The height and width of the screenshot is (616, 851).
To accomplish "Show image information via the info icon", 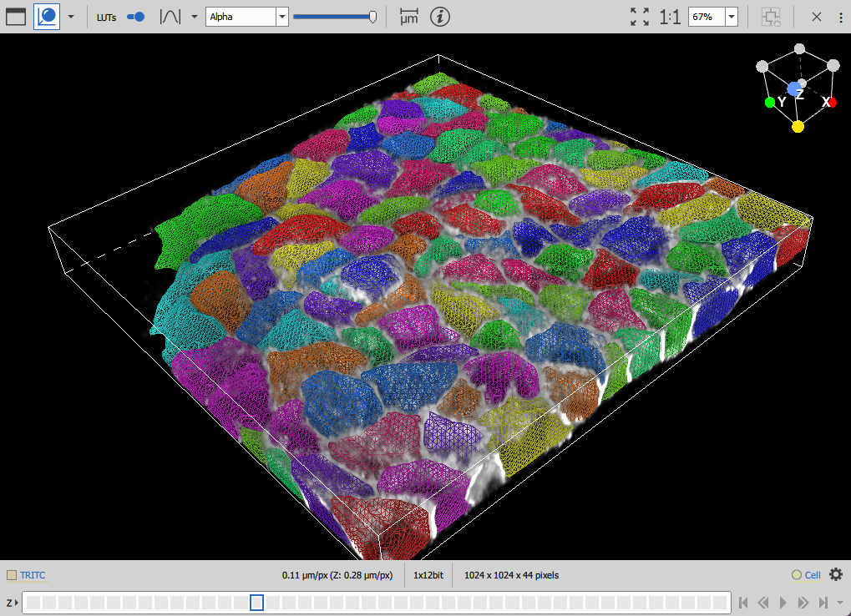I will 440,17.
